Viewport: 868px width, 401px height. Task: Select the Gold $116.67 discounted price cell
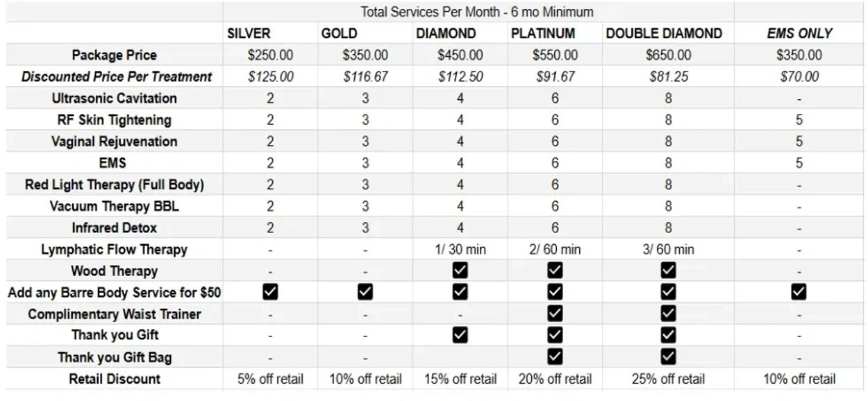pyautogui.click(x=365, y=76)
